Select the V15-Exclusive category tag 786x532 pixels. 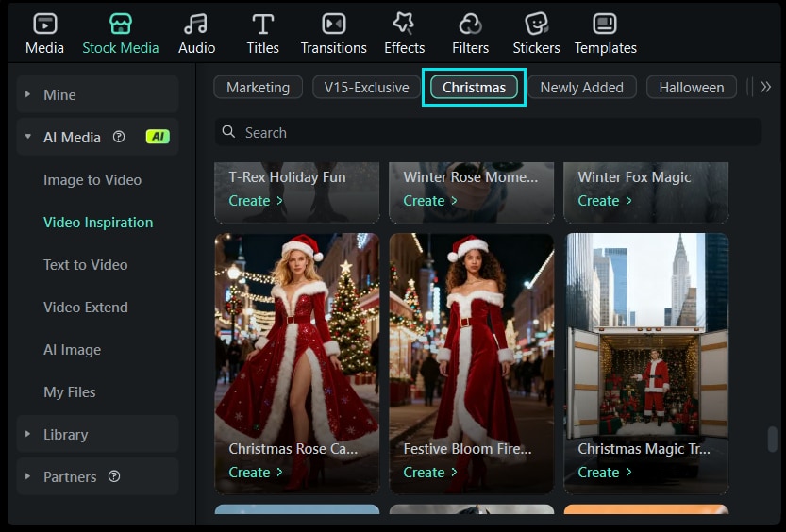coord(366,88)
